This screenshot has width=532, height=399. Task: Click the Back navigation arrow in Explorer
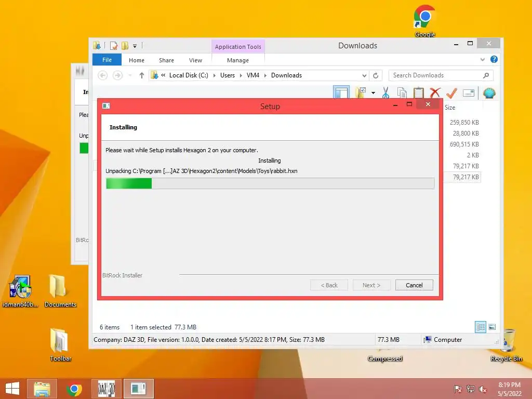102,75
